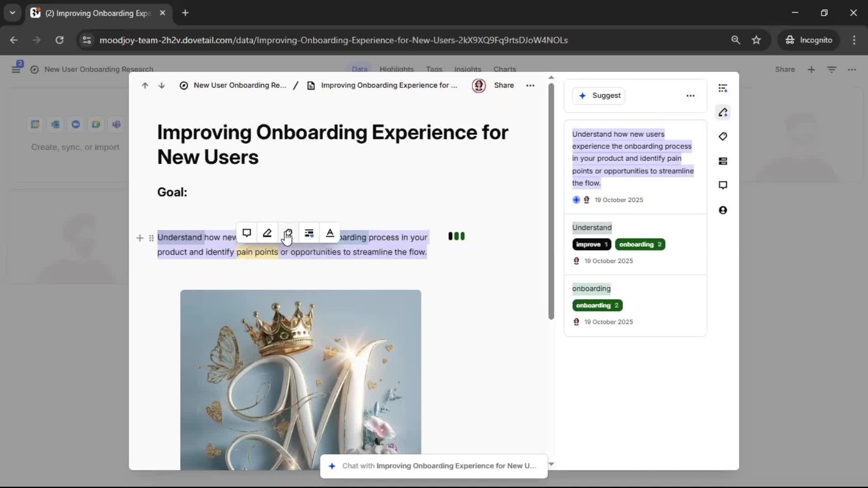Open the document more options ellipsis menu
Viewport: 868px width, 488px height.
(x=530, y=85)
